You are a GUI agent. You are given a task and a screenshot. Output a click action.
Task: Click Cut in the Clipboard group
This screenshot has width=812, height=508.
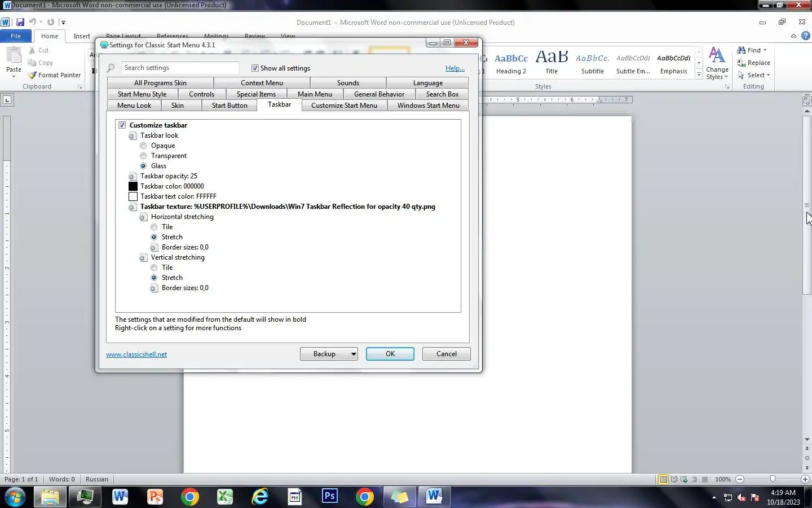(38, 50)
